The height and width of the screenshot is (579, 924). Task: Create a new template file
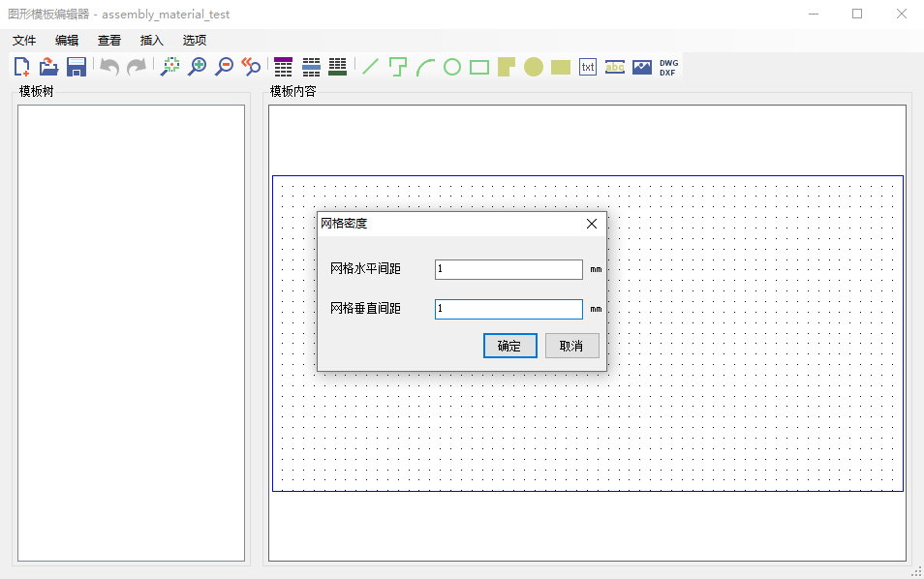click(x=22, y=67)
